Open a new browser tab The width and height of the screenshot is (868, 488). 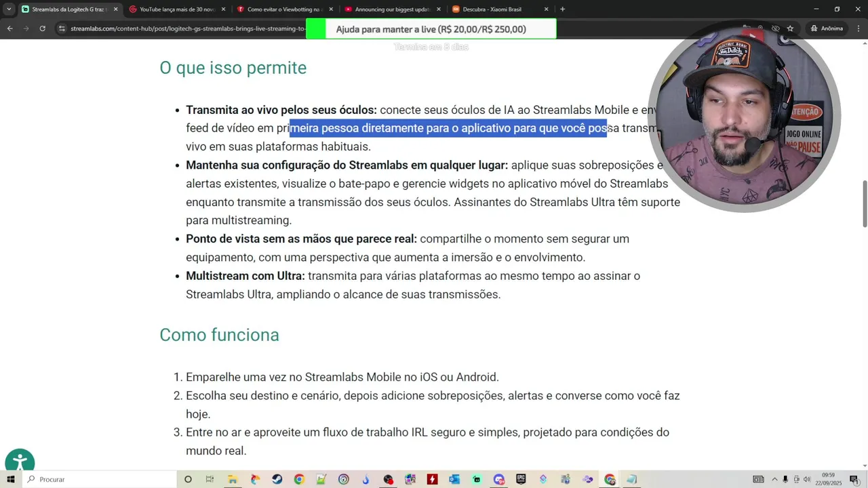(x=562, y=9)
